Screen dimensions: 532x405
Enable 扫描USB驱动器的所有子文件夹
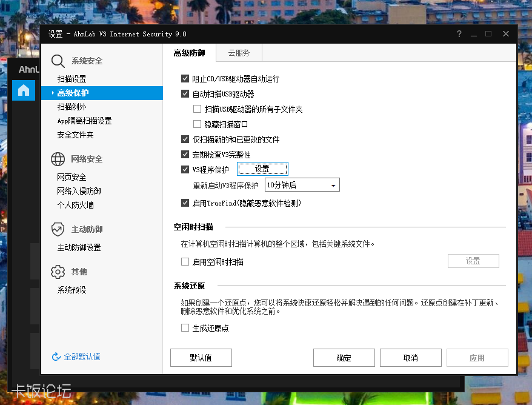pos(198,109)
